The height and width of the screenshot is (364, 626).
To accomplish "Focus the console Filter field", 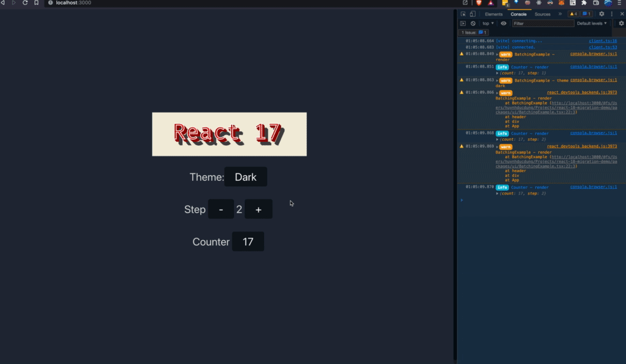I will click(543, 24).
